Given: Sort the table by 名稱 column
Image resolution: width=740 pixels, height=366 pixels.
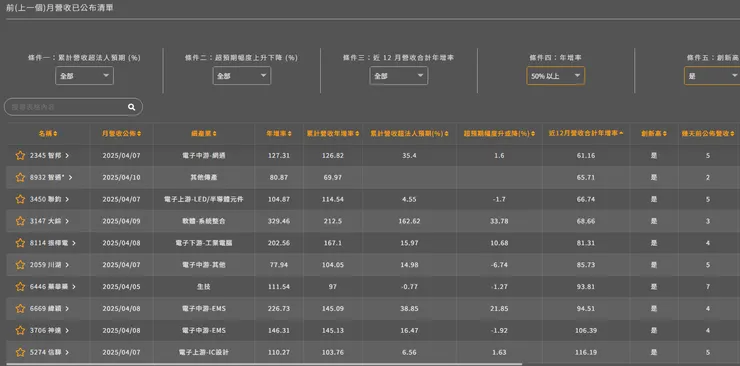Looking at the screenshot, I should pos(48,134).
